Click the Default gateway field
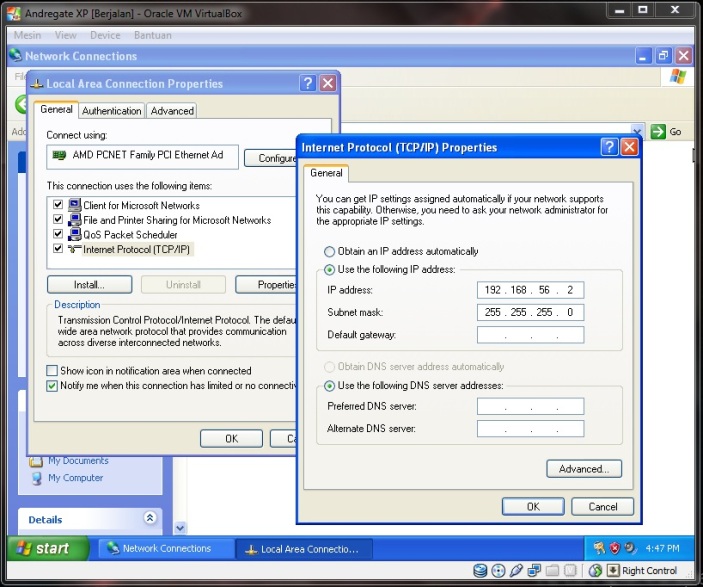 530,335
